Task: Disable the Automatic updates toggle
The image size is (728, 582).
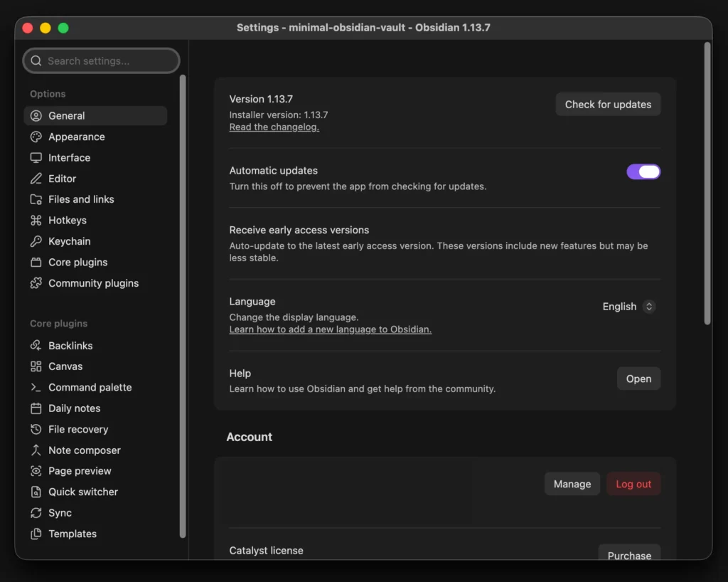Action: tap(643, 172)
